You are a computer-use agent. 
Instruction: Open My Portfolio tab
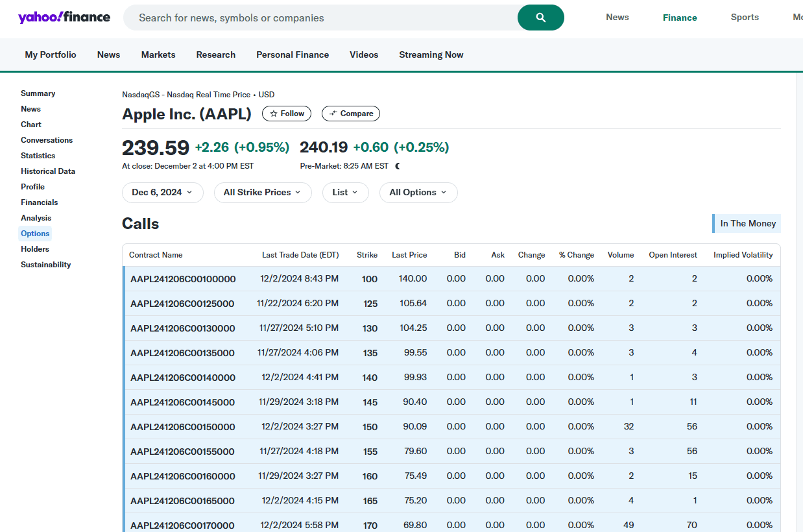pos(51,54)
